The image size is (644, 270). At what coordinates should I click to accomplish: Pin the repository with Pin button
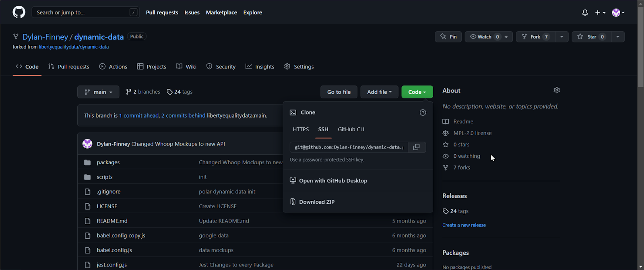[448, 37]
